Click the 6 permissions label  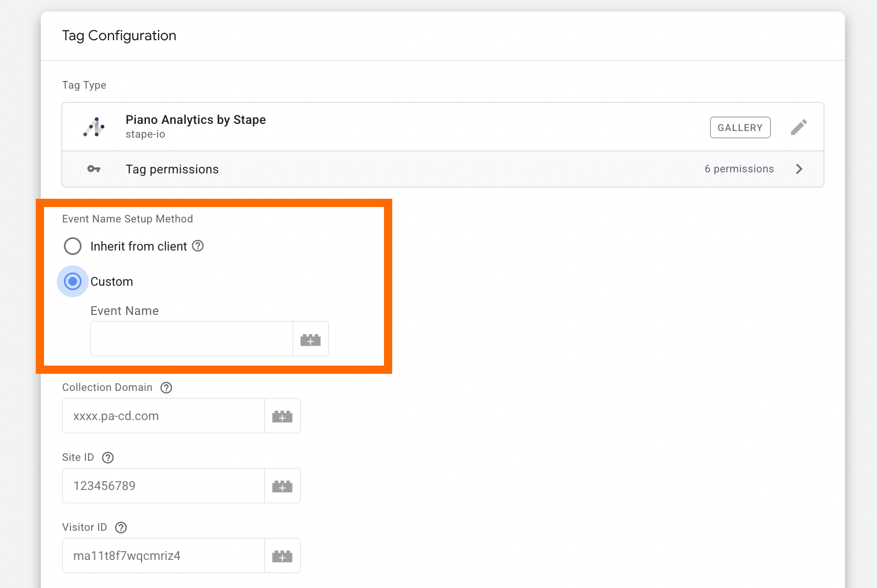click(x=739, y=169)
